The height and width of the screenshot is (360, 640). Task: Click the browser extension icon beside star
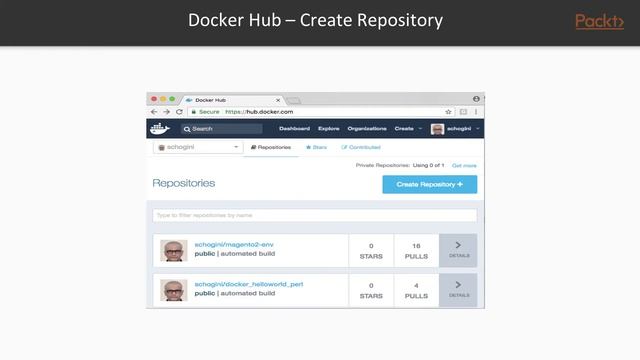click(463, 111)
